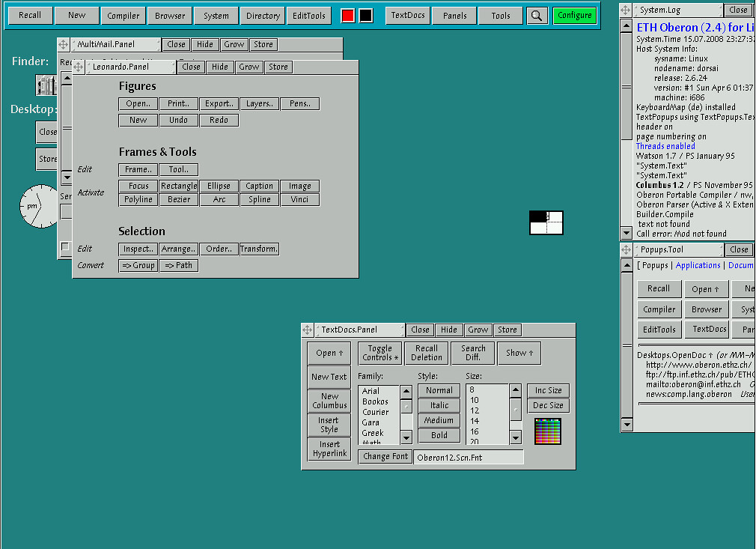Open the rainbow color palette in TextDocs panel
This screenshot has width=756, height=549.
point(548,431)
